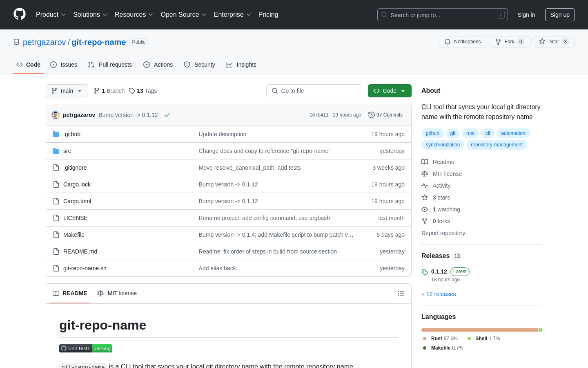The width and height of the screenshot is (588, 368).
Task: Click file icon next to git-repo-name.sh
Action: pyautogui.click(x=56, y=268)
